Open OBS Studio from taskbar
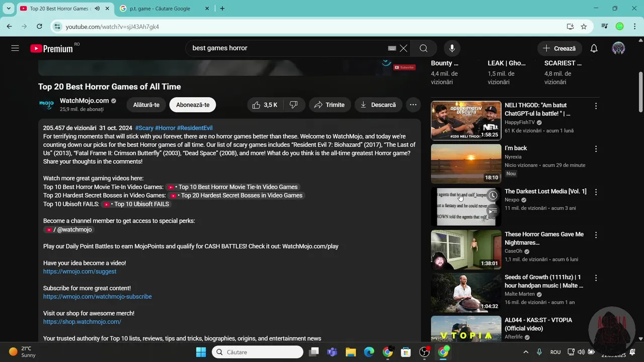644x362 pixels. tap(425, 352)
